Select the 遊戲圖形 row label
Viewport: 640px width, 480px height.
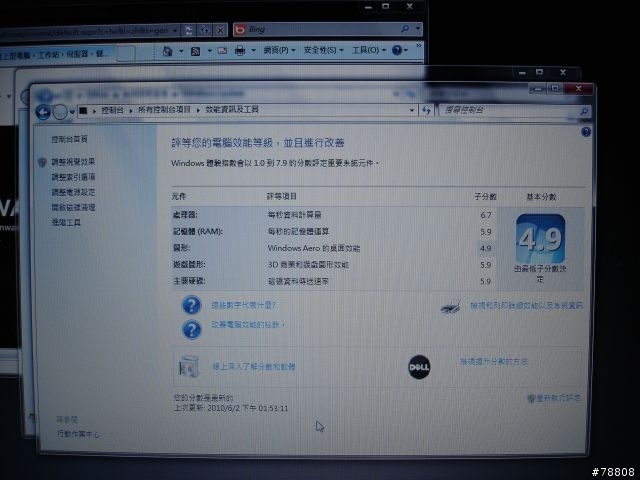pyautogui.click(x=189, y=264)
